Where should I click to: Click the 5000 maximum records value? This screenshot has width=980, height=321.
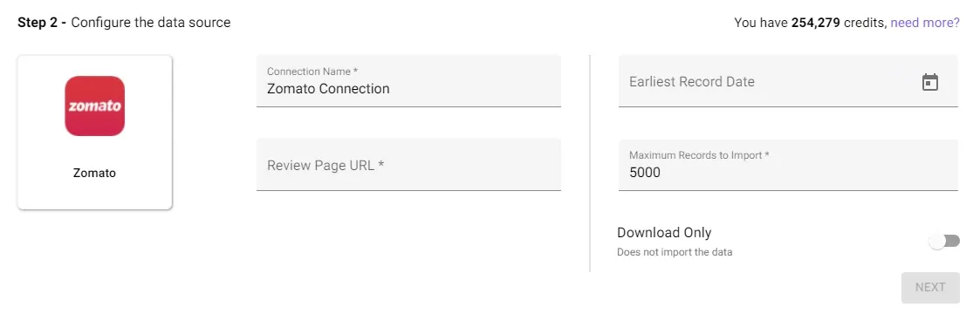click(x=644, y=173)
